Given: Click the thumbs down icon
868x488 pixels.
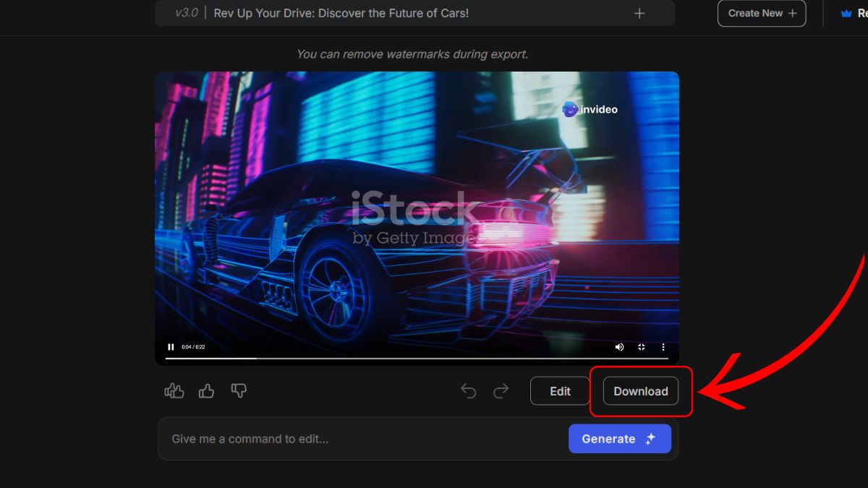Looking at the screenshot, I should pyautogui.click(x=239, y=391).
